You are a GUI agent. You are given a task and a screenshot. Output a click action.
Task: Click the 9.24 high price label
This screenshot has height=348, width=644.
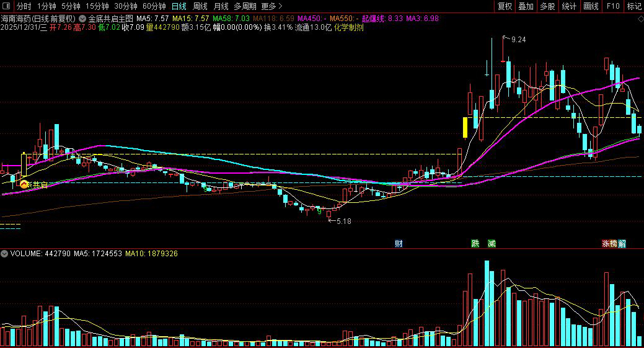pos(518,40)
